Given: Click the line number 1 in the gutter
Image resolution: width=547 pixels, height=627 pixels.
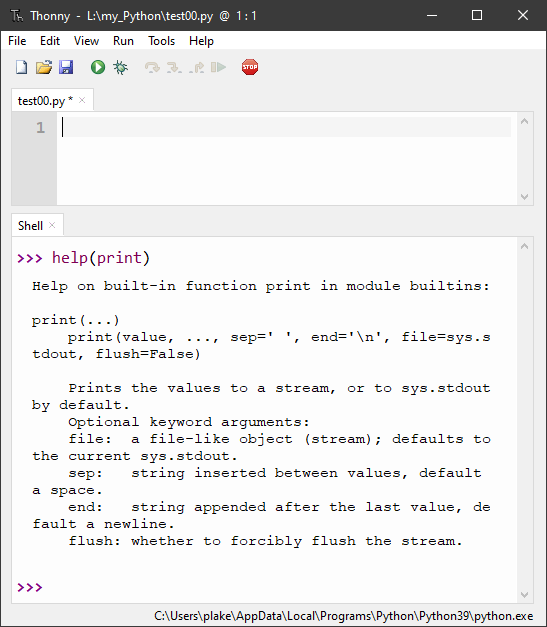Looking at the screenshot, I should click(40, 128).
